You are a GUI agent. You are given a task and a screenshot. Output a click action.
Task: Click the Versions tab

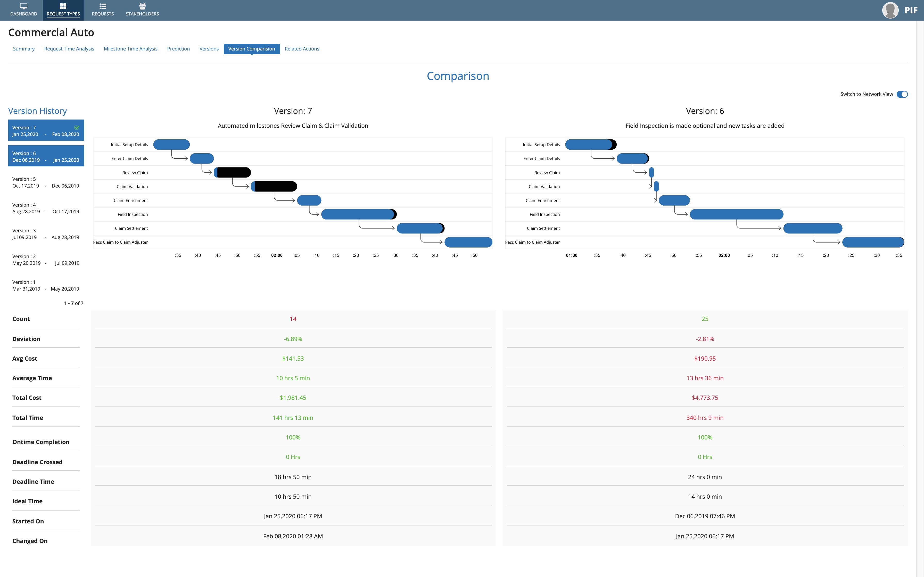(209, 48)
